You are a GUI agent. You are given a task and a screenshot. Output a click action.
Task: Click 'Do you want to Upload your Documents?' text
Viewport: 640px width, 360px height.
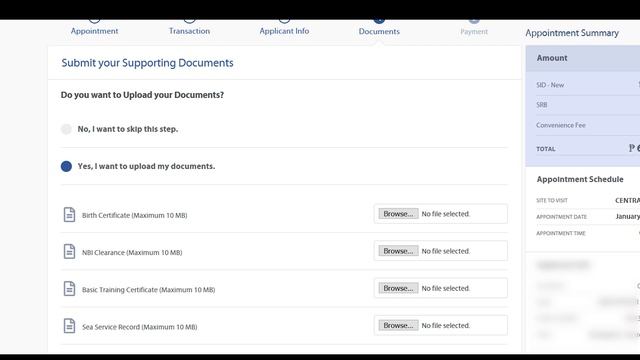point(142,95)
